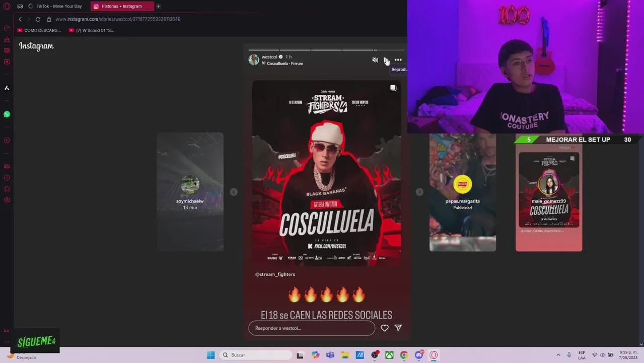Reload the Instagram page
644x363 pixels.
pyautogui.click(x=38, y=19)
